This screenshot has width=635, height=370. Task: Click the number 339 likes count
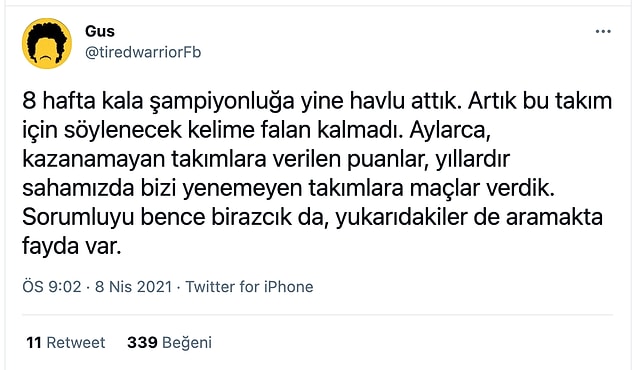click(x=142, y=342)
